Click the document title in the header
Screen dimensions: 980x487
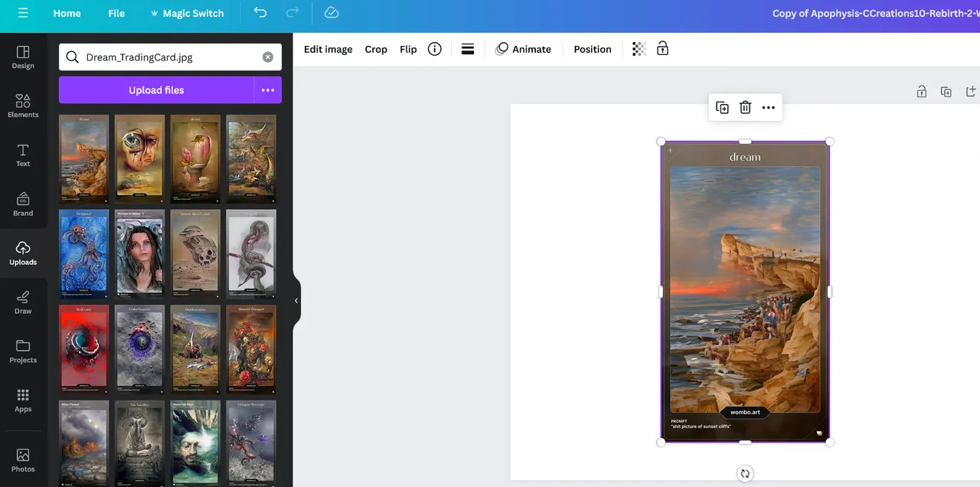[x=876, y=13]
